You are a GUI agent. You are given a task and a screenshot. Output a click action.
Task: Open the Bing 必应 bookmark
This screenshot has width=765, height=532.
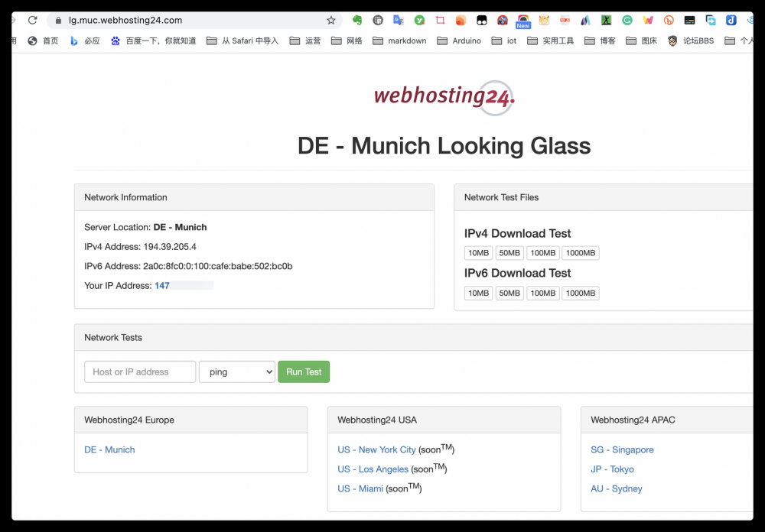pyautogui.click(x=85, y=41)
